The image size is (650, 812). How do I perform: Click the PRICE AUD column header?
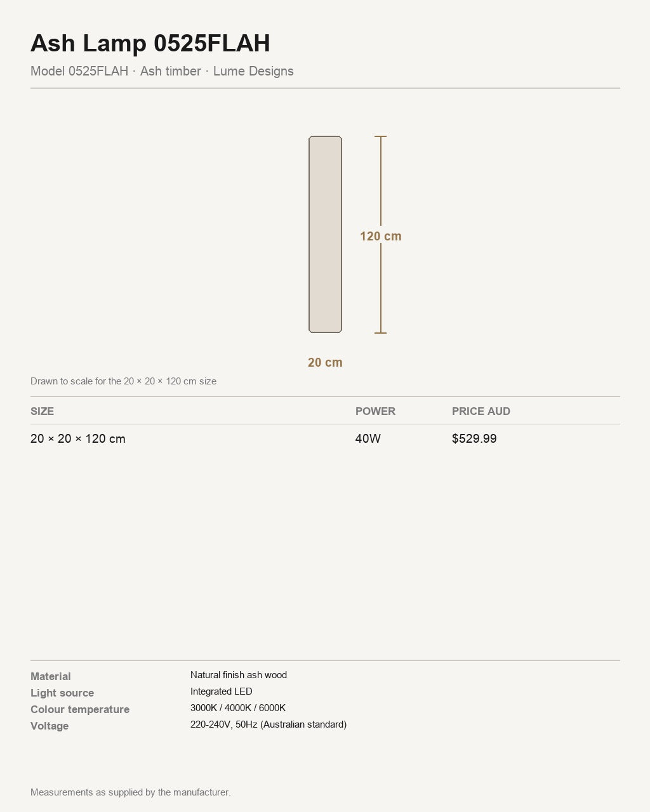pos(481,411)
